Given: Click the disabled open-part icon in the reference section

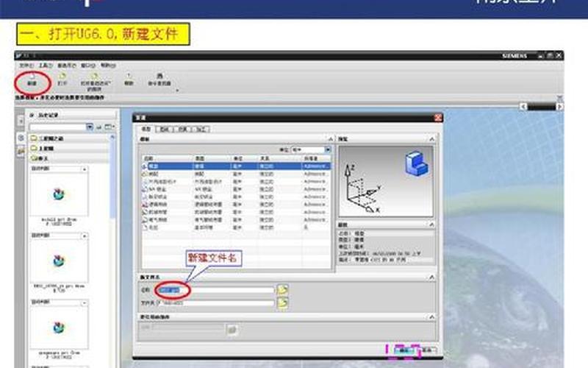Looking at the screenshot, I should pos(232,330).
